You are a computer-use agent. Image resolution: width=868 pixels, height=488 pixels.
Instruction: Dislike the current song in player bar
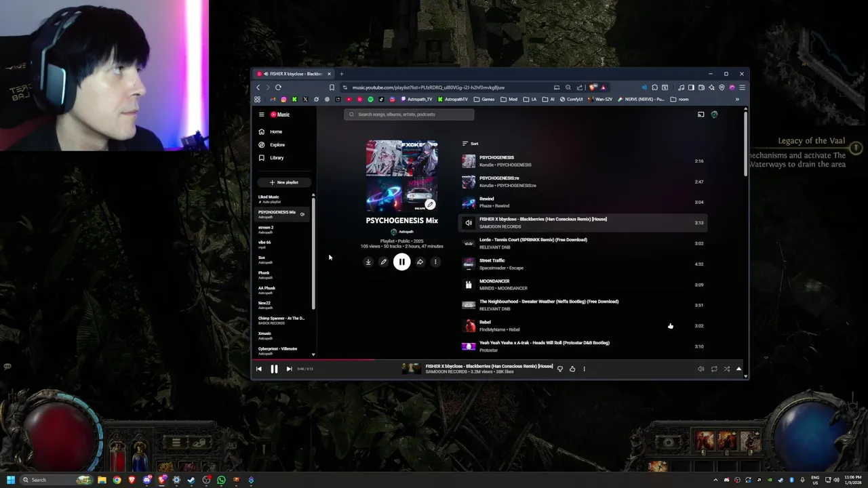[x=559, y=369]
